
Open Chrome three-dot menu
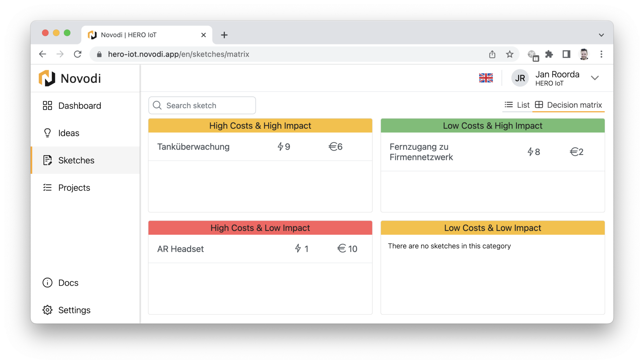click(x=601, y=54)
